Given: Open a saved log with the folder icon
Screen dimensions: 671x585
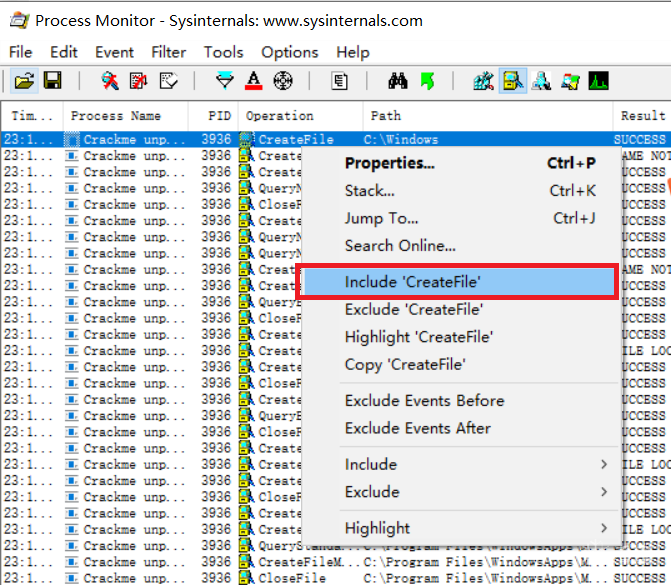Looking at the screenshot, I should [24, 80].
